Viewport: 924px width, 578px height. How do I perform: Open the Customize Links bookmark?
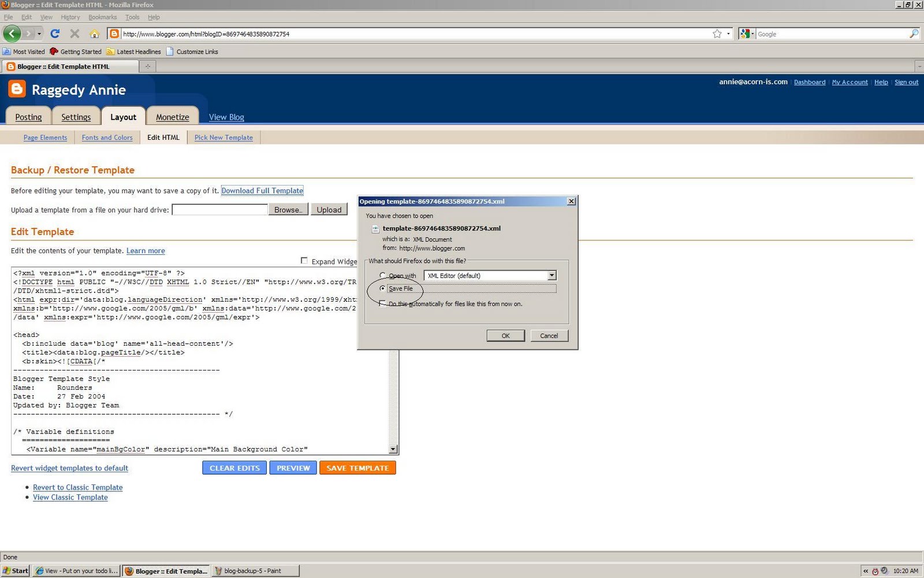pos(192,51)
